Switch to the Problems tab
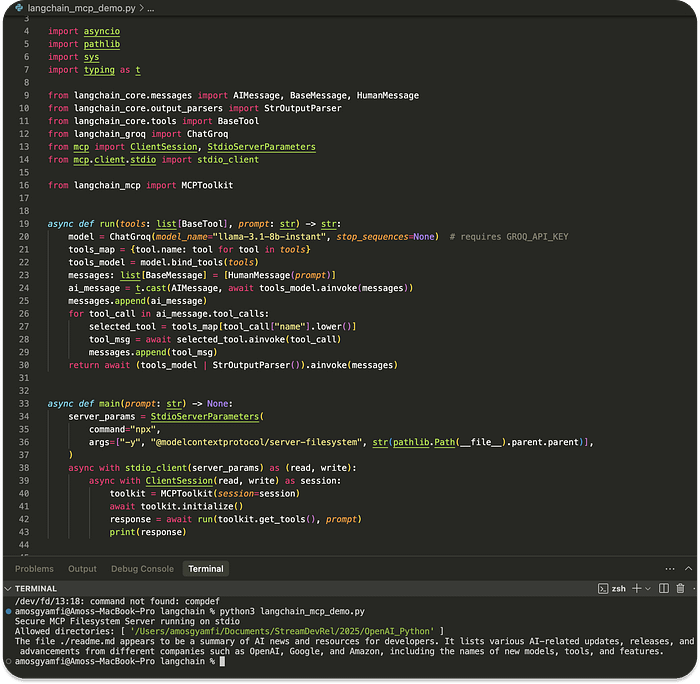The width and height of the screenshot is (700, 684). tap(34, 568)
